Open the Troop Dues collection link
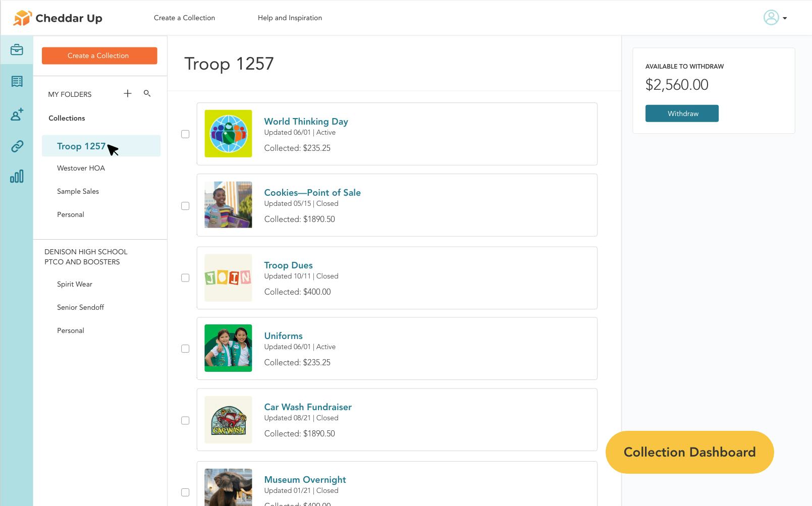This screenshot has height=506, width=812. [x=288, y=265]
